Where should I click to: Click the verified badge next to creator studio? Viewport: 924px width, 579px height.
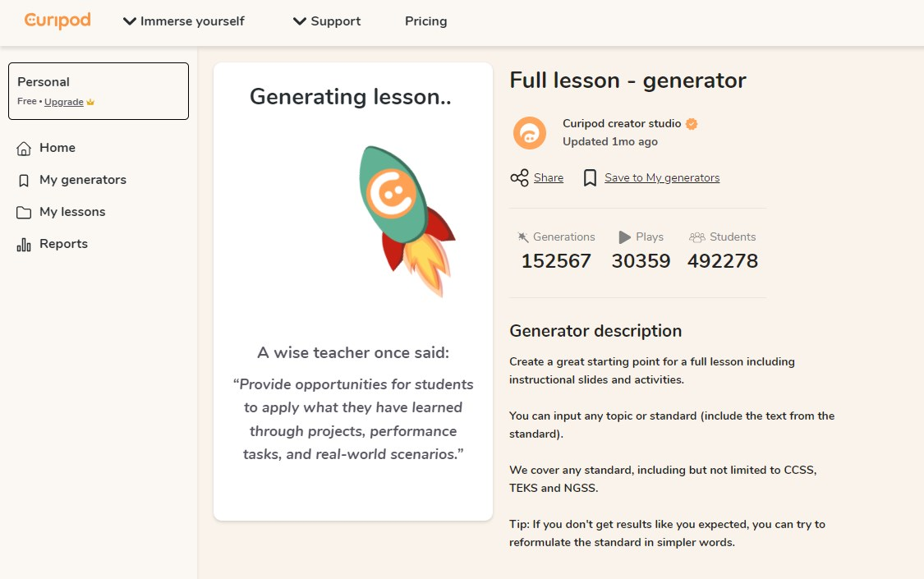click(692, 124)
